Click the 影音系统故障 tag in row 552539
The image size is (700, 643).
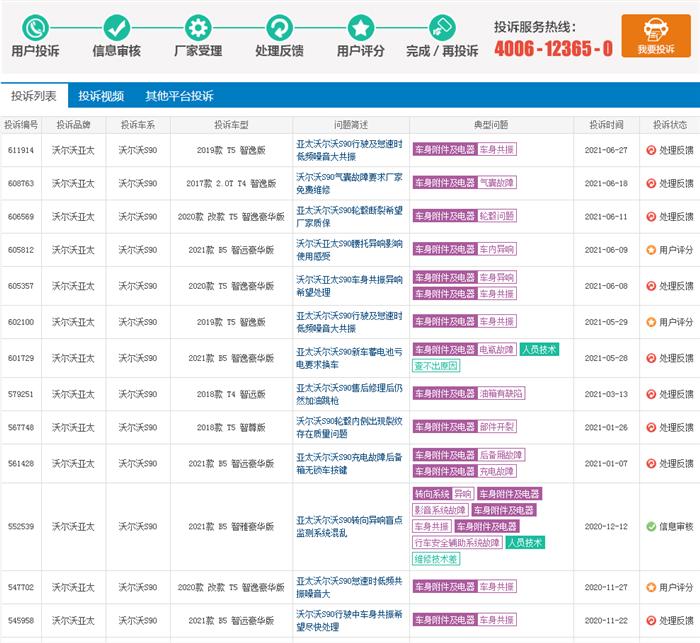(x=440, y=510)
